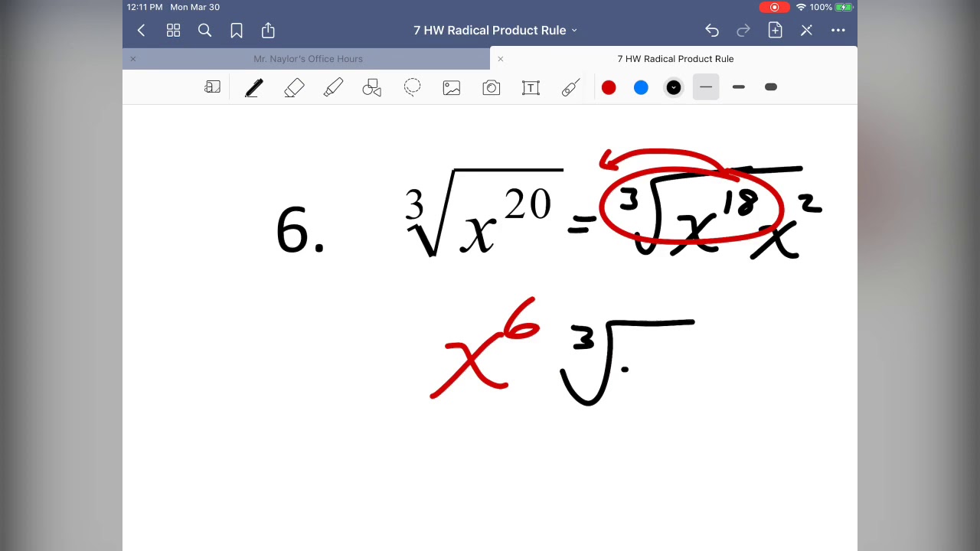Bookmark this page
The image size is (980, 551).
tap(237, 31)
